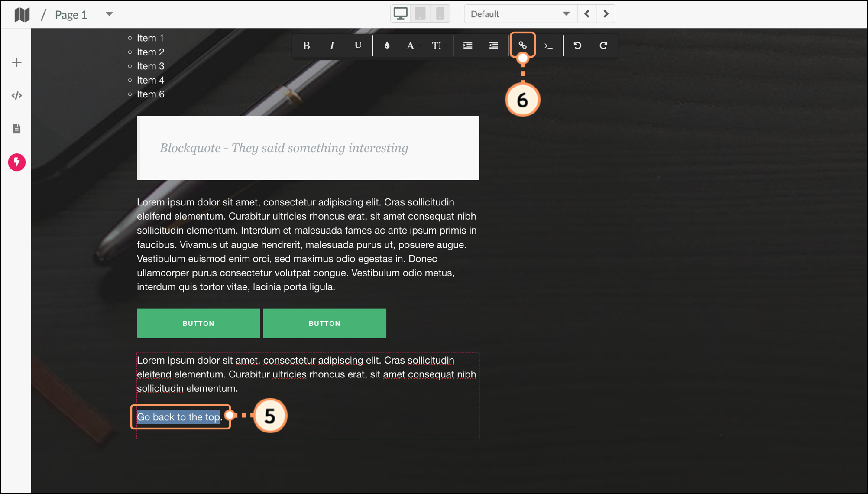Expand the Page 1 dropdown arrow
This screenshot has width=868, height=494.
pyautogui.click(x=109, y=14)
